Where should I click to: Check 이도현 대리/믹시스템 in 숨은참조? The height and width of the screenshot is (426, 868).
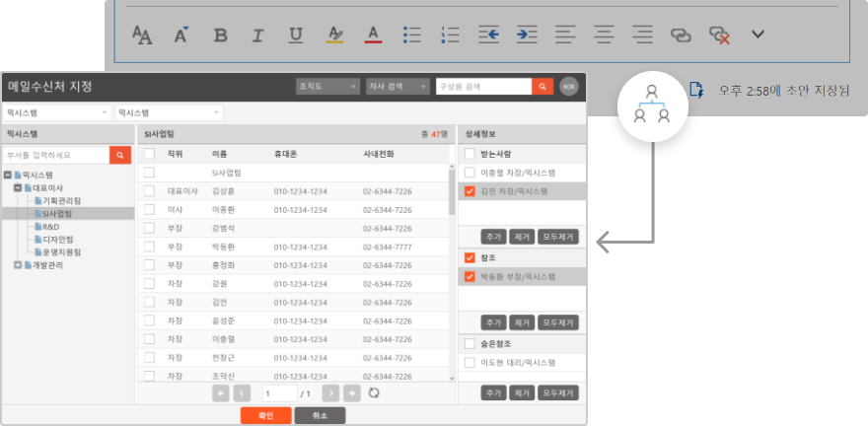[x=470, y=362]
